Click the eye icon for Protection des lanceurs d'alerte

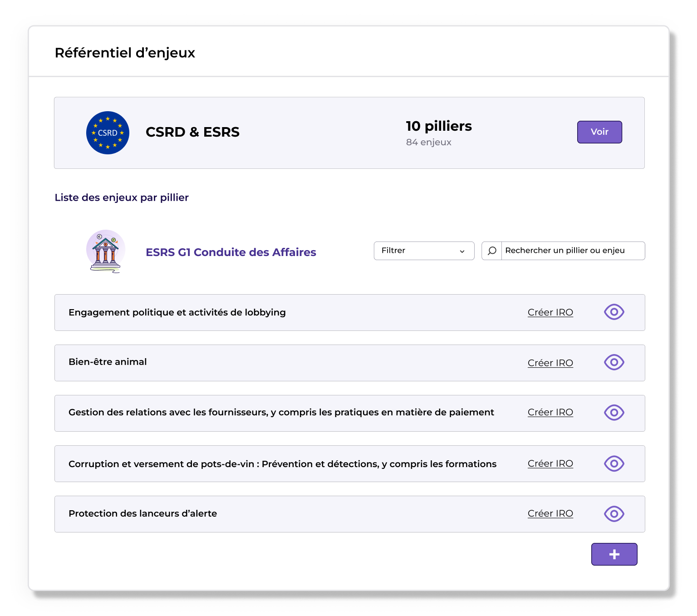pyautogui.click(x=614, y=514)
